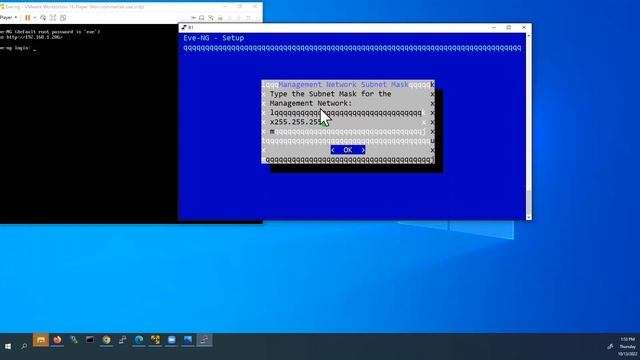Click the VMware removable devices disk icon
The width and height of the screenshot is (640, 360).
pyautogui.click(x=202, y=18)
